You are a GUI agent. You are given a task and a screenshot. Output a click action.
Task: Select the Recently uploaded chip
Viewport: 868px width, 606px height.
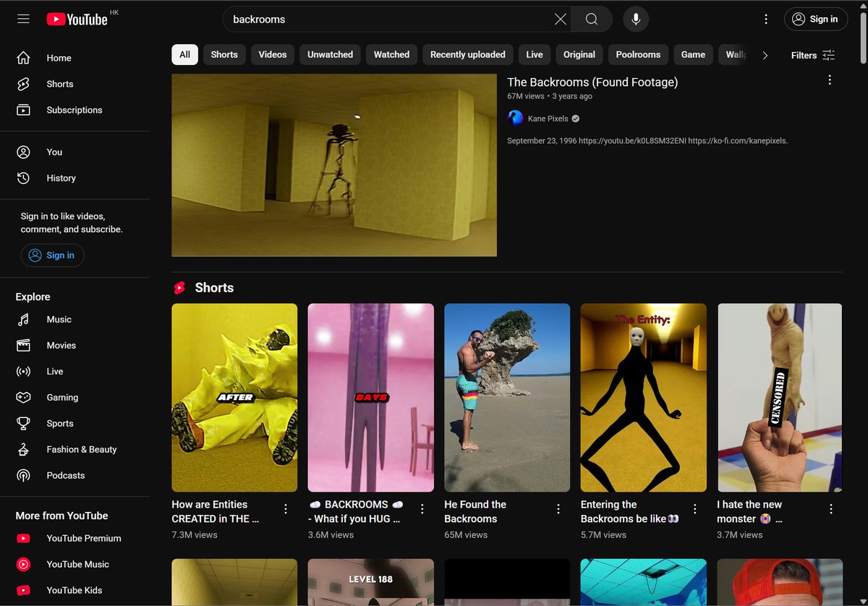tap(468, 54)
